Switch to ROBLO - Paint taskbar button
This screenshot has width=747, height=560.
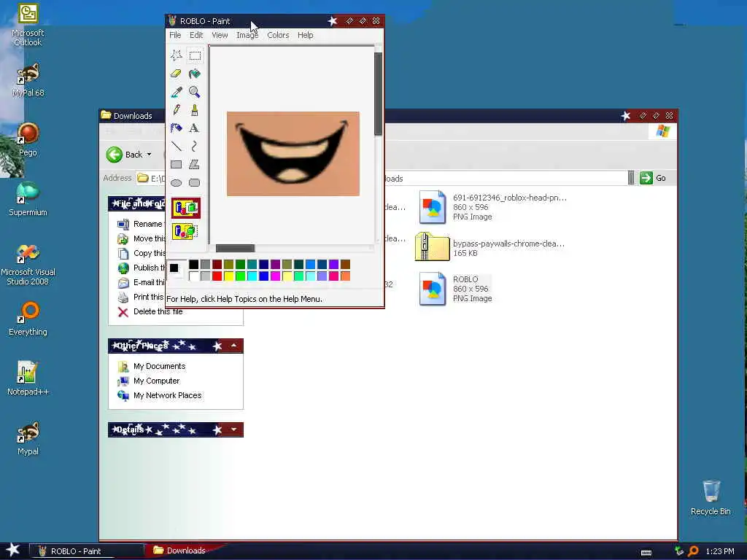pyautogui.click(x=87, y=551)
